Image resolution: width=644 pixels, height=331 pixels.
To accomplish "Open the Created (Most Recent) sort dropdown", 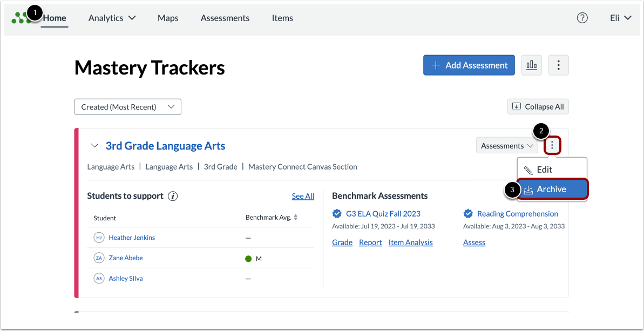I will tap(127, 106).
